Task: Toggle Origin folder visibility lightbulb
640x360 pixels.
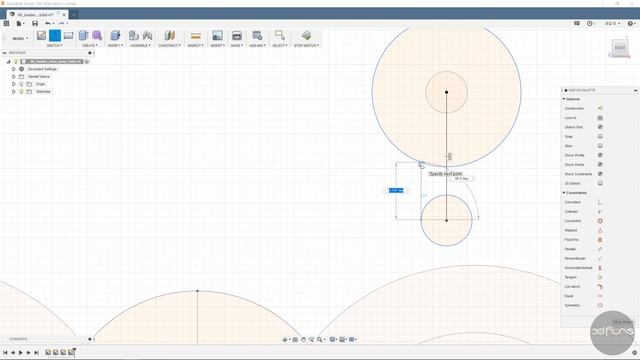Action: coord(21,84)
